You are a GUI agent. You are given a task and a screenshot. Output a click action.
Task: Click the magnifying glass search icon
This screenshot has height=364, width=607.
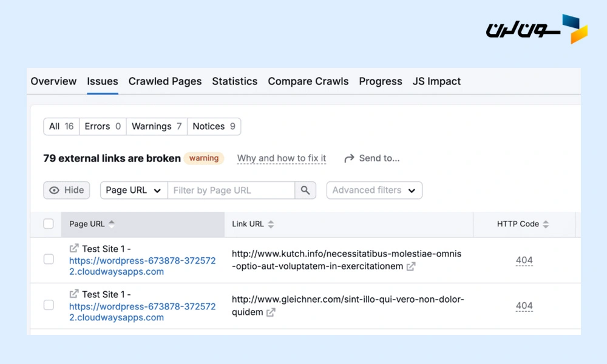(305, 190)
